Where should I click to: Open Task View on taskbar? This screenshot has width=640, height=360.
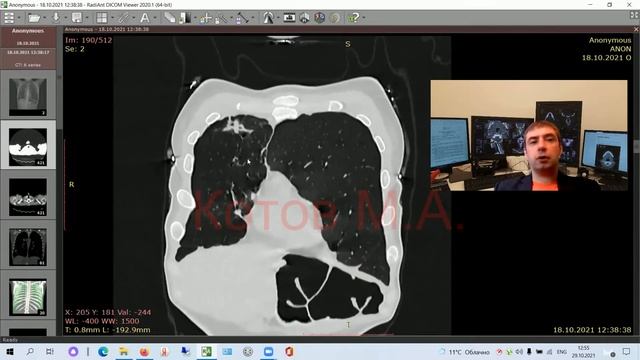[50, 351]
